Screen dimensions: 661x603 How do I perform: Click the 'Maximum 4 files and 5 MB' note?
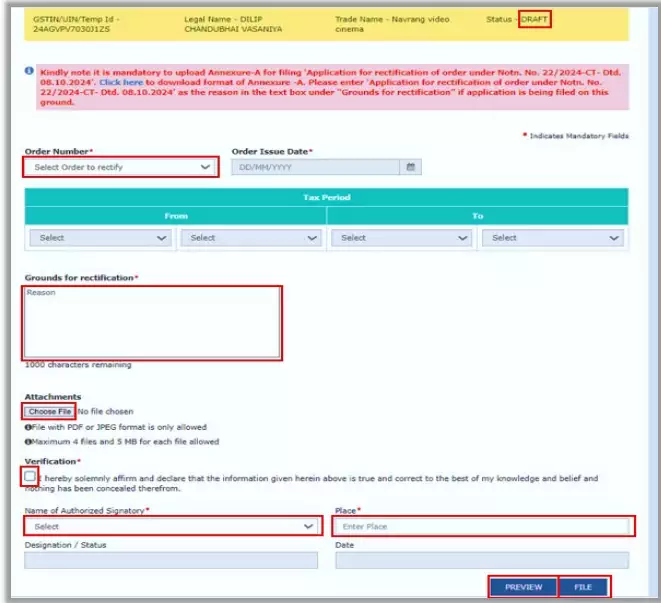point(122,442)
